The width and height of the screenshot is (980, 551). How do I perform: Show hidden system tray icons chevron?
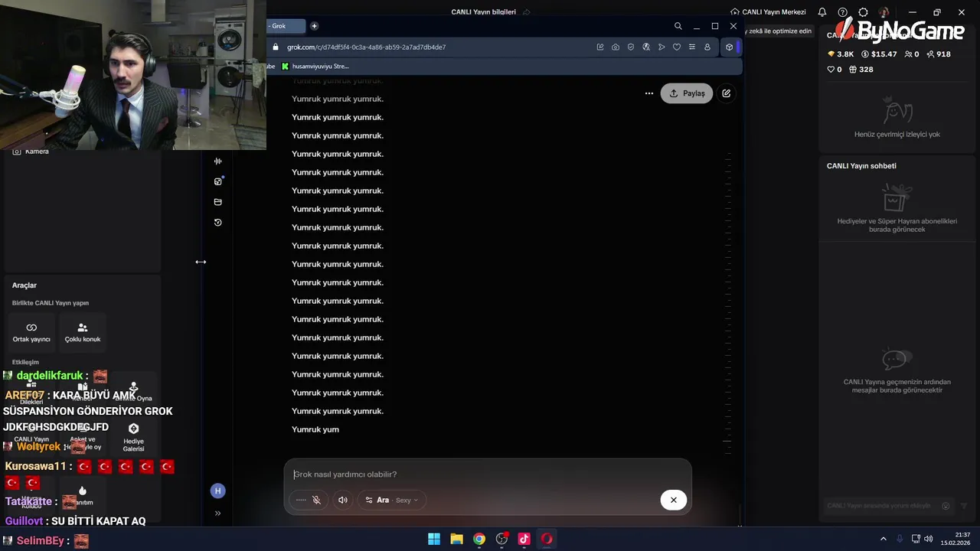[x=883, y=539]
